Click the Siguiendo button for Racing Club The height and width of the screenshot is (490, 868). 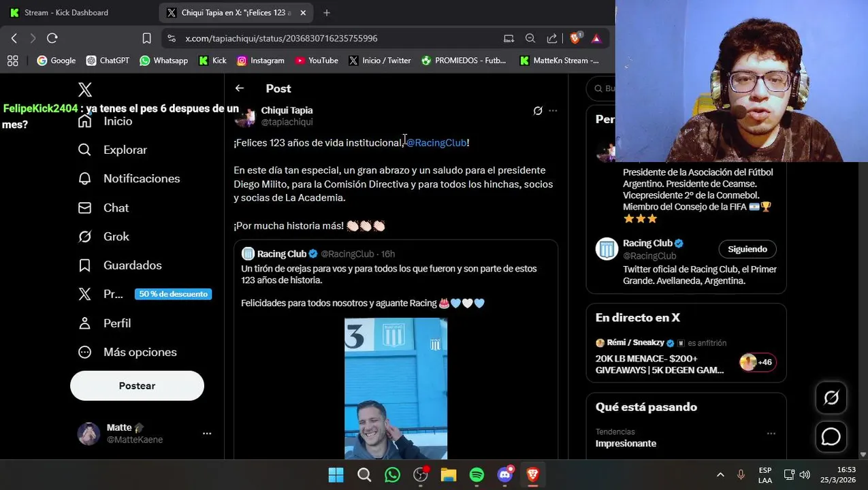tap(748, 249)
